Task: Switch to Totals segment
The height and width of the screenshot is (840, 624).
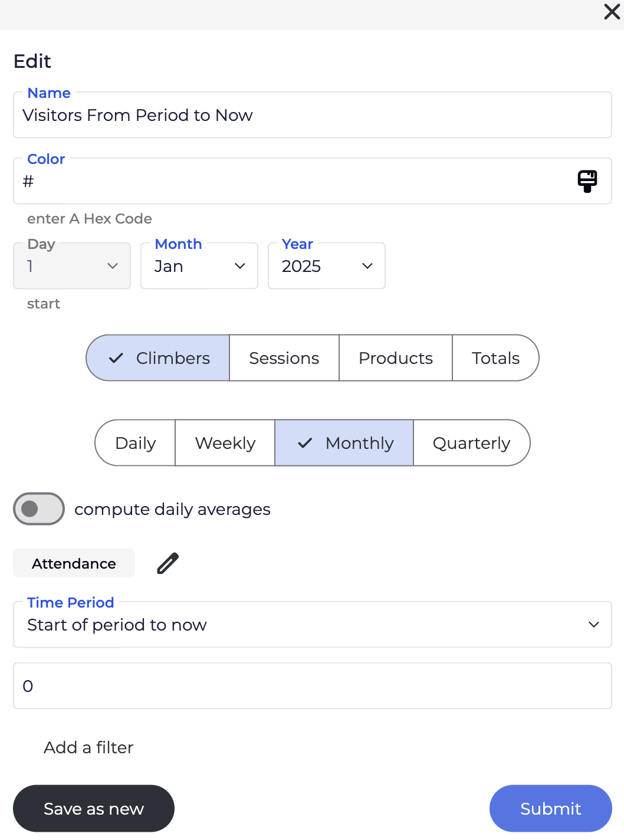Action: tap(495, 358)
